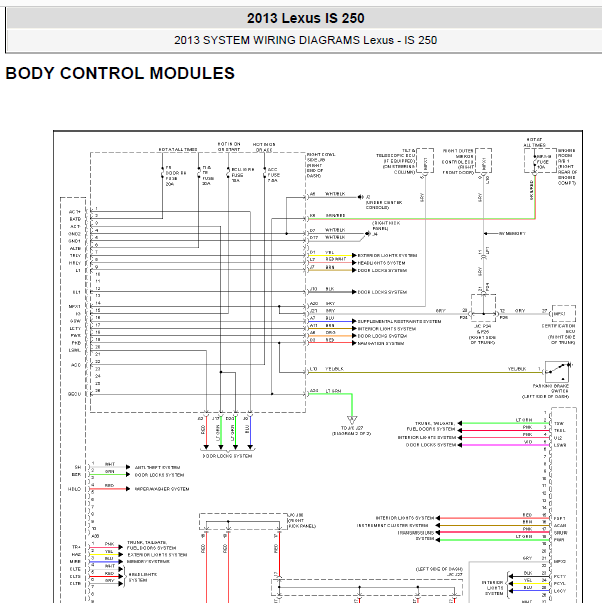
Task: Click the 10A fuse label inside engine room R/B
Action: click(x=543, y=162)
